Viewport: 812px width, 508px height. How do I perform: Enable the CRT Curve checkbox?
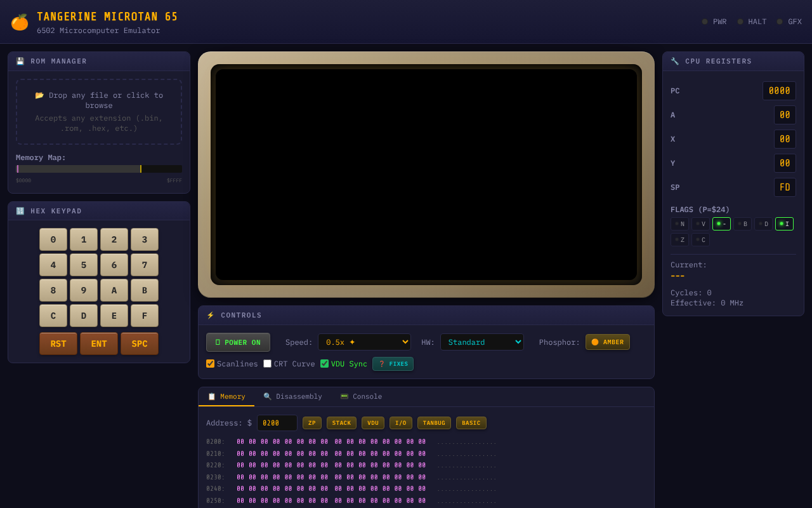coord(267,363)
